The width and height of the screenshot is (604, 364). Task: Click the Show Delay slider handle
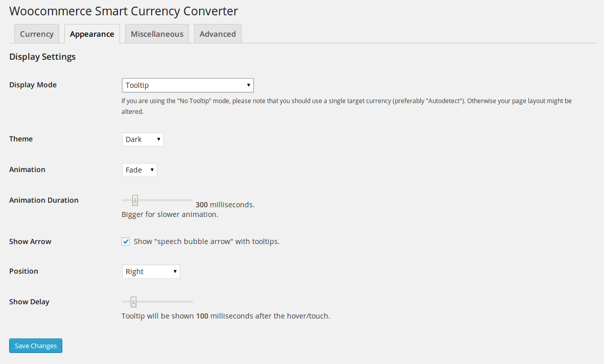(x=133, y=302)
